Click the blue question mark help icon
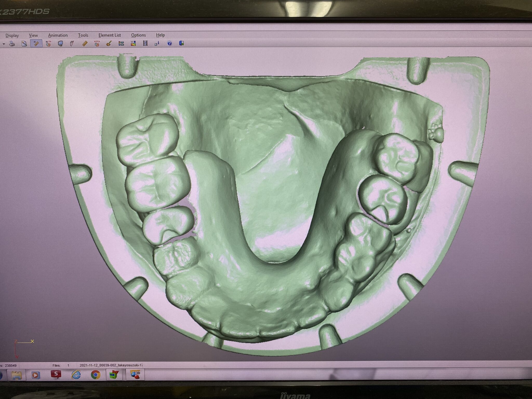 click(x=169, y=43)
